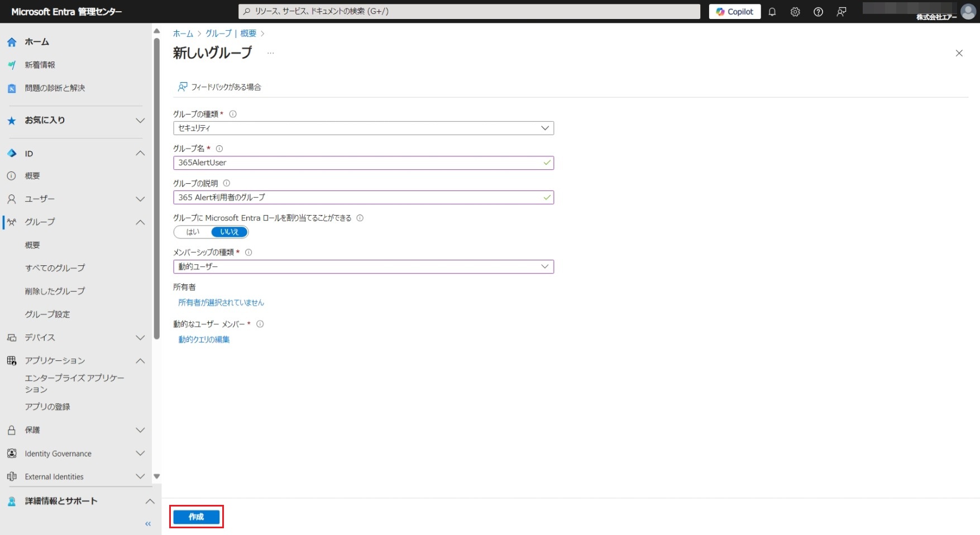
Task: Click the 動的クエリの編集 link
Action: [x=204, y=340]
